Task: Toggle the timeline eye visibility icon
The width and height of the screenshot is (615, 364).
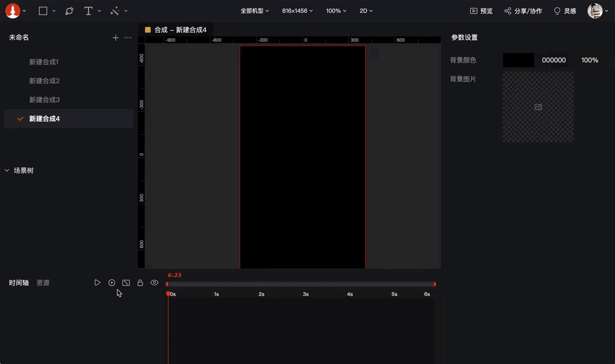Action: point(154,283)
